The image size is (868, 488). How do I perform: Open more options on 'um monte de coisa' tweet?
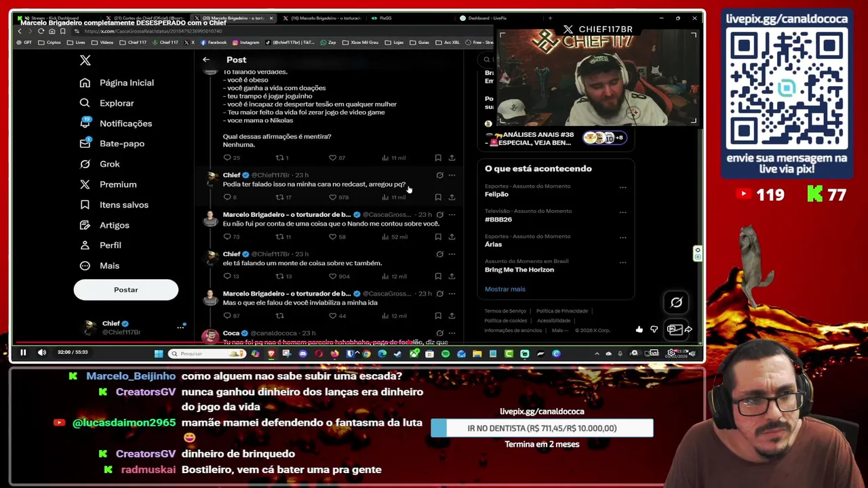[x=452, y=254]
